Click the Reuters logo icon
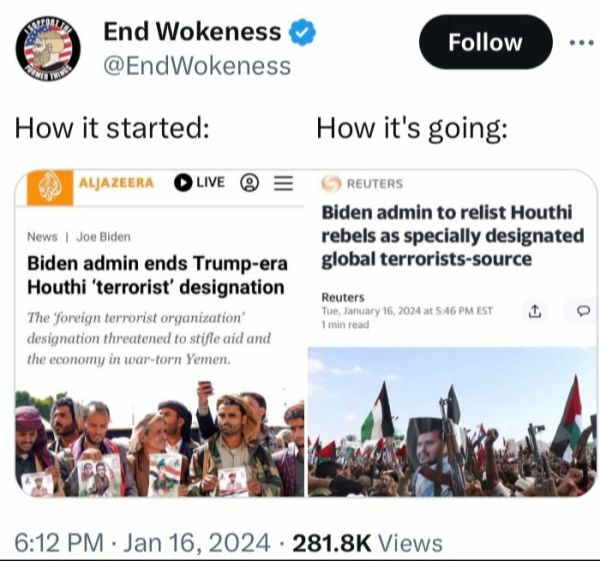Screen dimensions: 600x561 pos(331,183)
